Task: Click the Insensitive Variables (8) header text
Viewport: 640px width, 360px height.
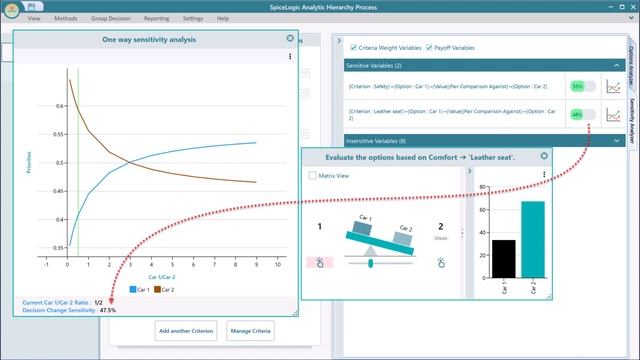Action: point(376,141)
